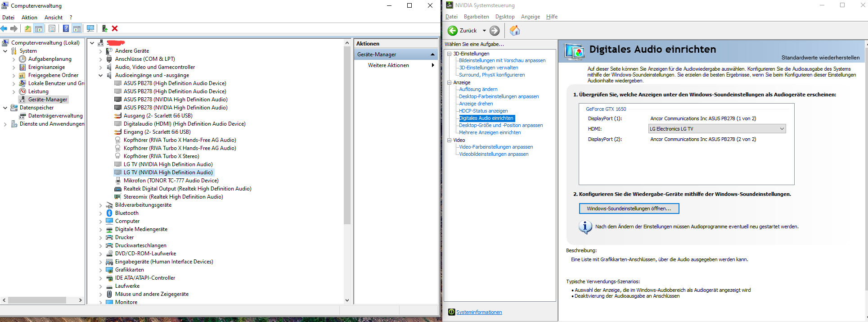The image size is (868, 322).
Task: Select Geräte-Manager in left tree
Action: [x=48, y=100]
